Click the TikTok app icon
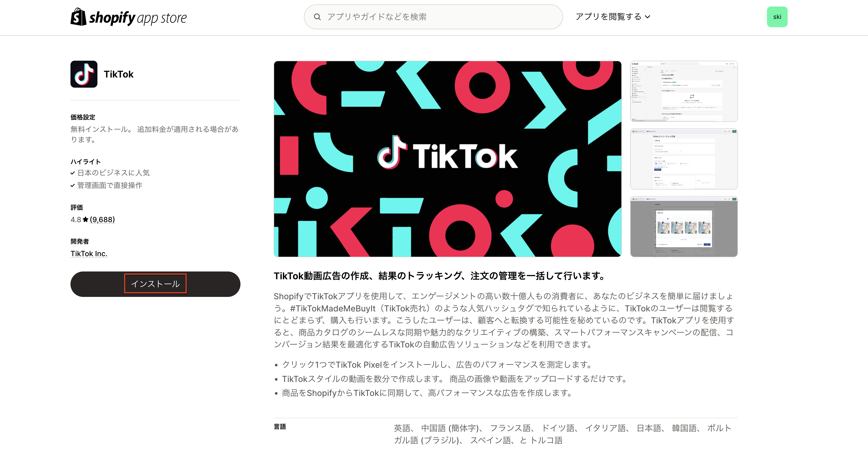 (x=84, y=74)
